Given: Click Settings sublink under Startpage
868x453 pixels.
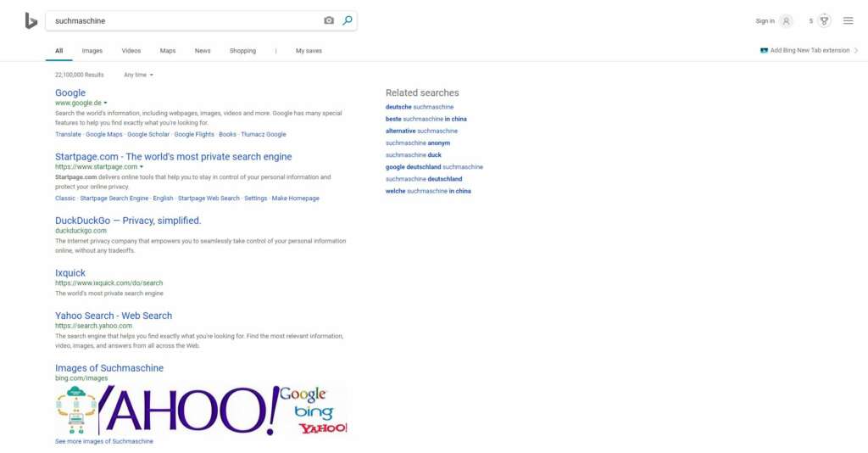Looking at the screenshot, I should click(256, 199).
